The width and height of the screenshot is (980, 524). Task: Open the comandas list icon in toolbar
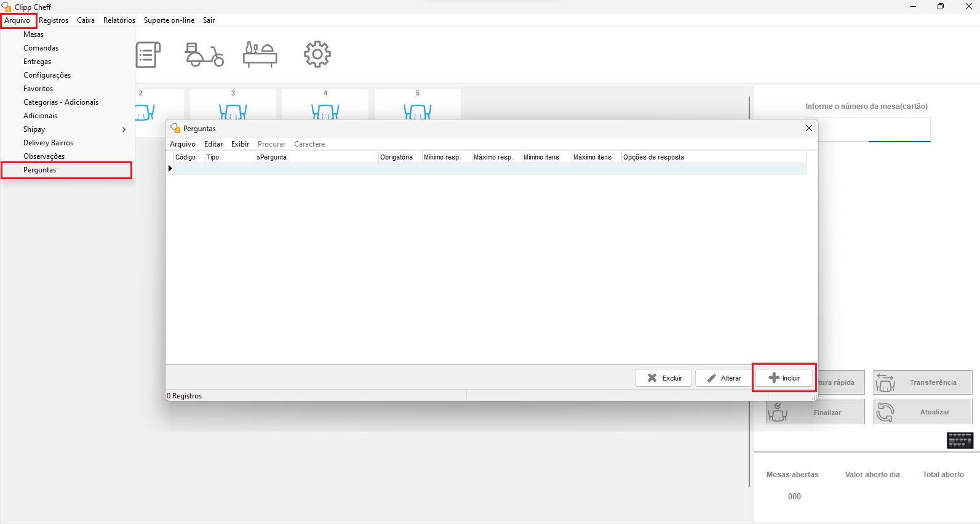(148, 55)
